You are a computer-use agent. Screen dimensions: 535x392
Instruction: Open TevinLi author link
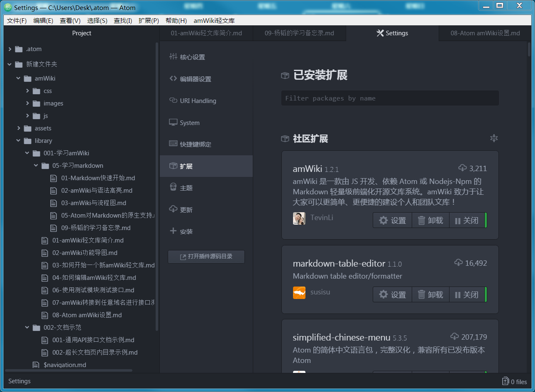[x=322, y=218]
